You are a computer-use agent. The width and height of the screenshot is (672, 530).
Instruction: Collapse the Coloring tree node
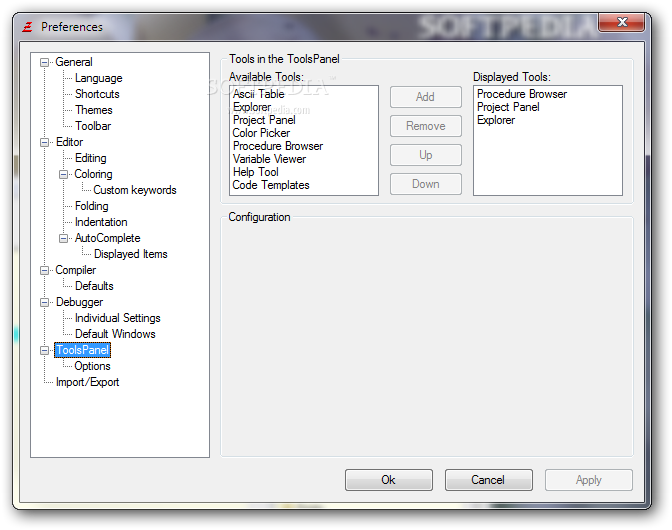click(x=63, y=174)
